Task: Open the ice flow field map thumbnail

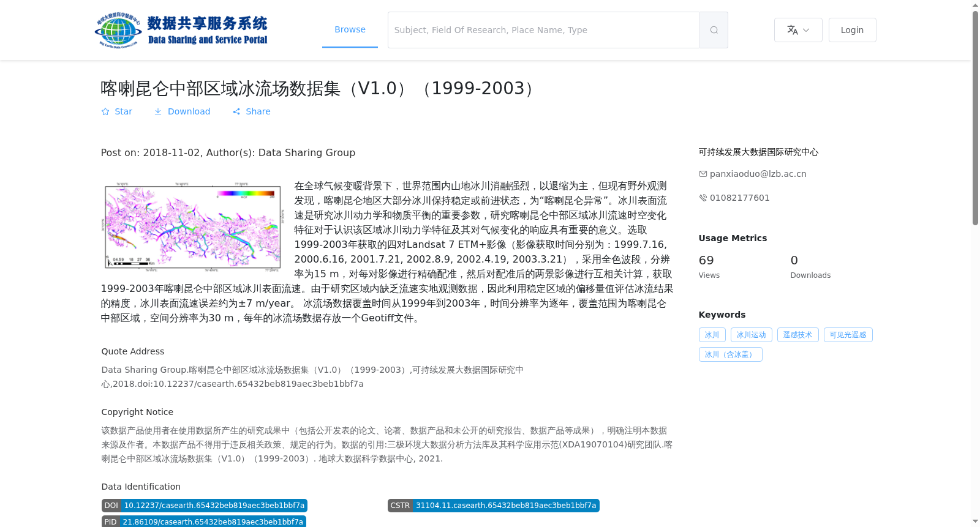Action: point(193,226)
